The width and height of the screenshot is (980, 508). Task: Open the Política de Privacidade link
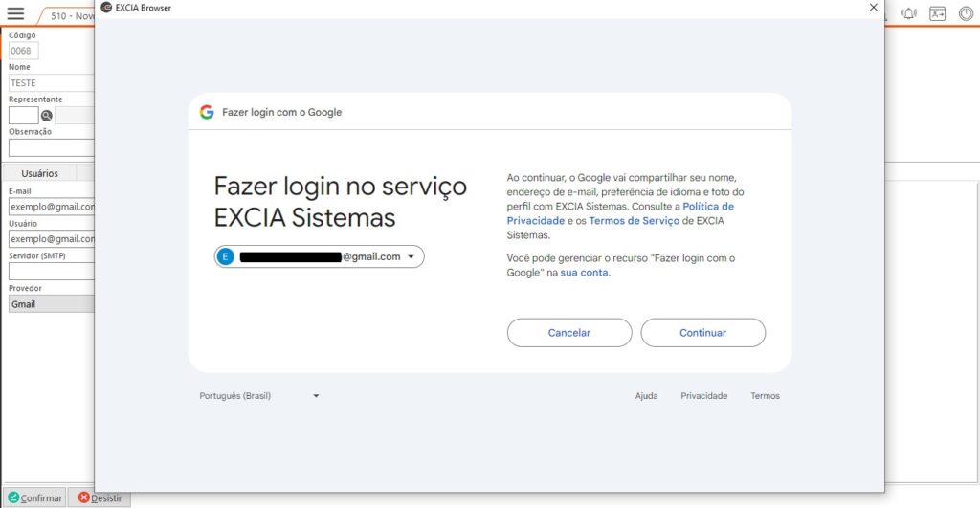coord(620,213)
